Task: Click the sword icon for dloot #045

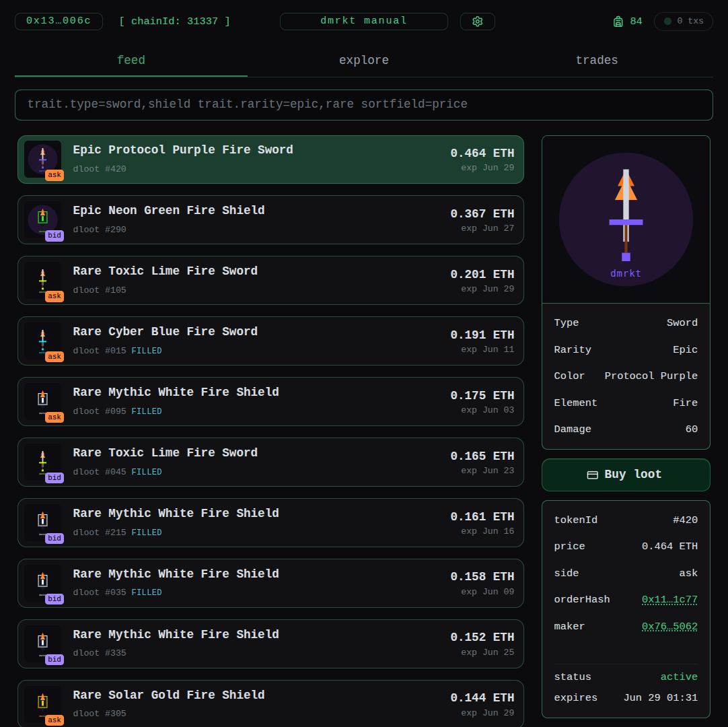Action: tap(42, 462)
